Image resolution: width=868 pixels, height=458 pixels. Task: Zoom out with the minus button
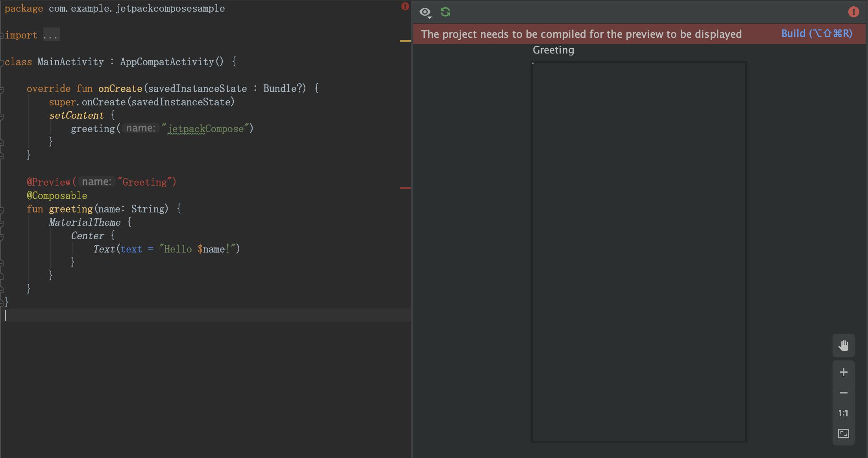pyautogui.click(x=843, y=393)
